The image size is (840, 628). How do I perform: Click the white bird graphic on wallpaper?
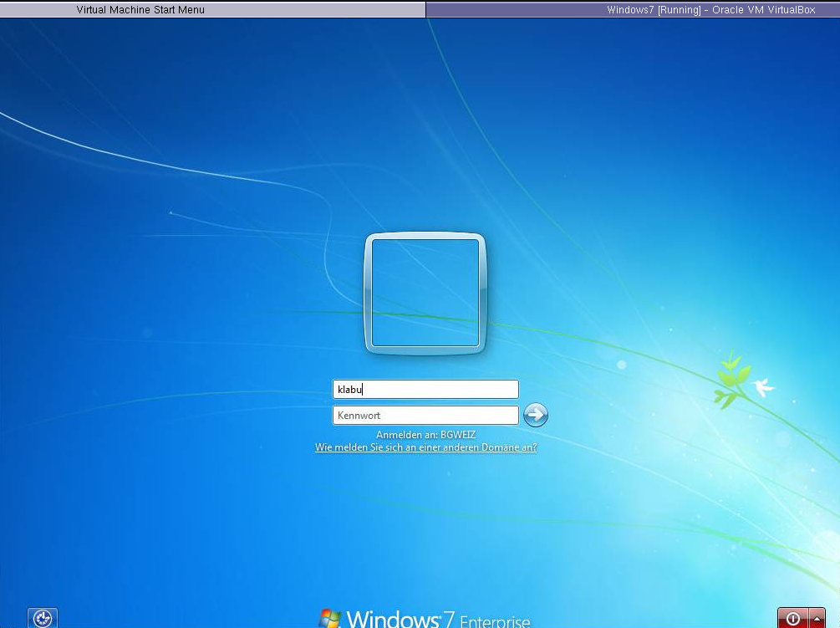pos(761,386)
